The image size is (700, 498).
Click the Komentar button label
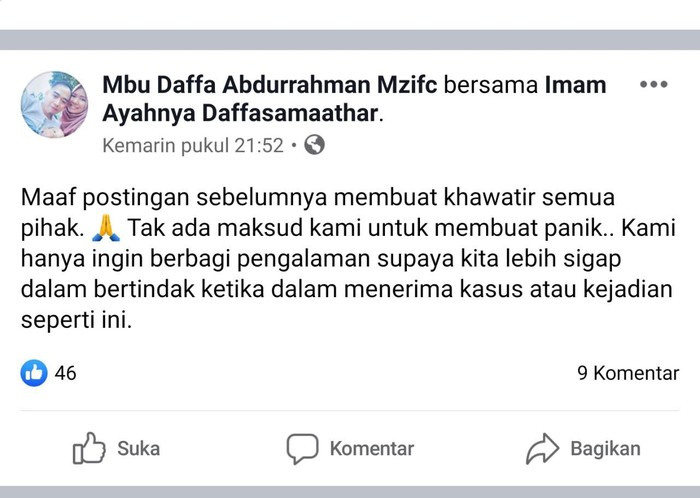(x=371, y=448)
